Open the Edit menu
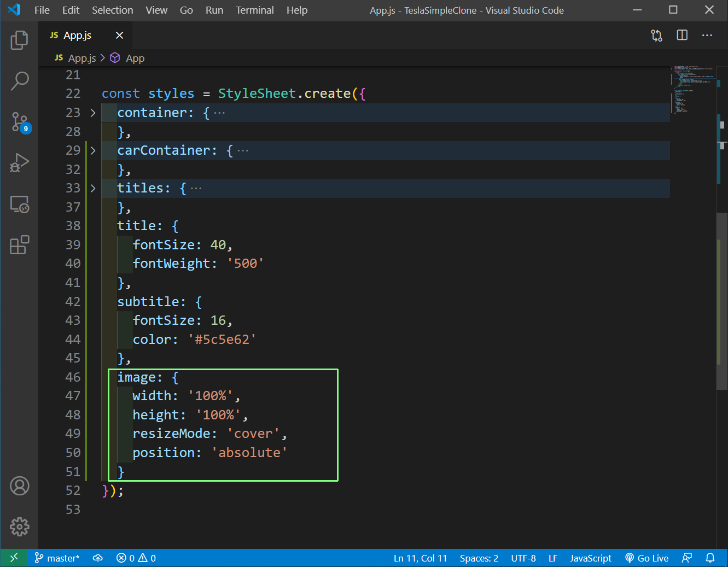This screenshot has height=567, width=728. pyautogui.click(x=71, y=10)
